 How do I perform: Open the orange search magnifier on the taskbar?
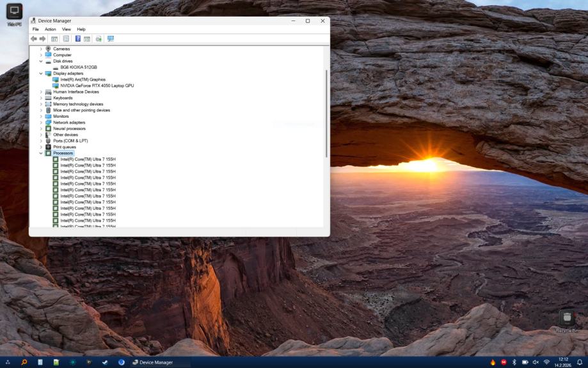[x=24, y=362]
